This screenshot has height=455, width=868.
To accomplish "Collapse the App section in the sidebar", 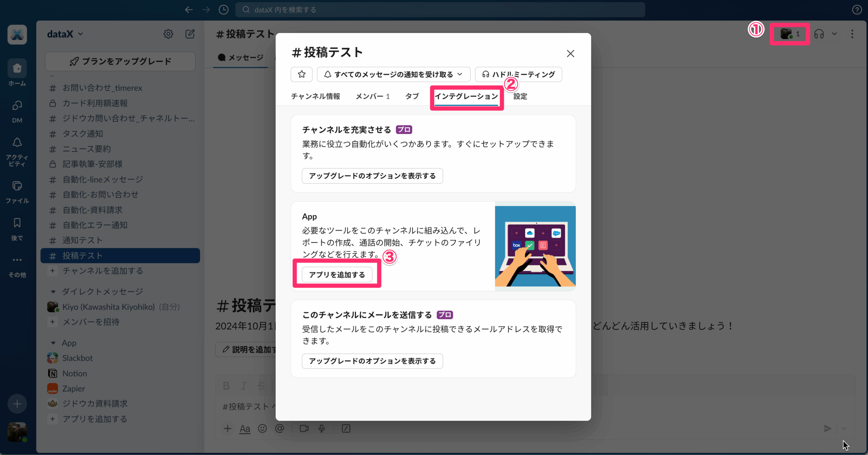I will point(53,343).
